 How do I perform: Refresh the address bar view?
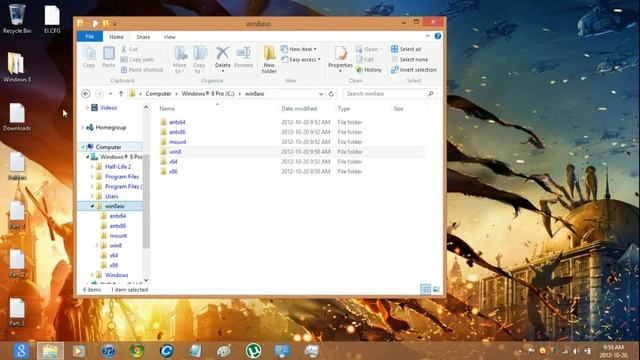point(331,93)
